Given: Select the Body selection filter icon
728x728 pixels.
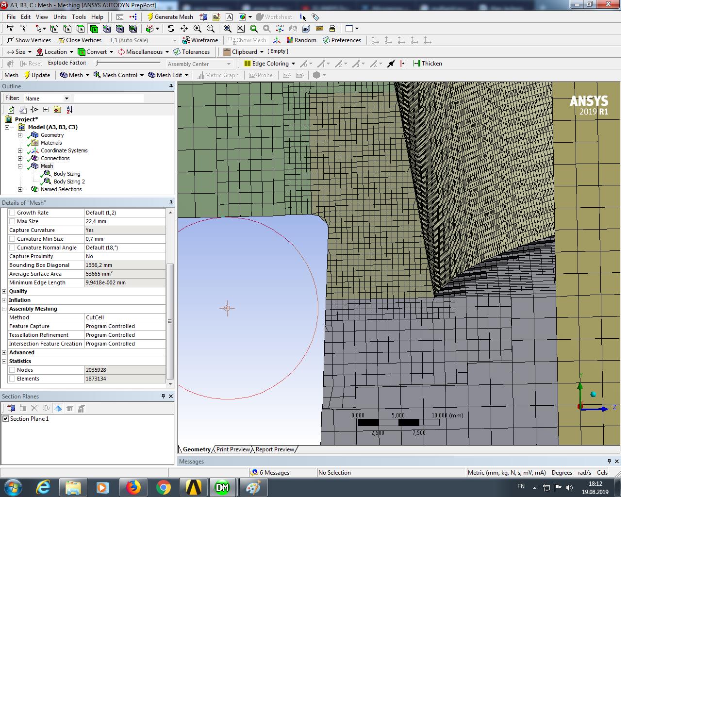Looking at the screenshot, I should [94, 29].
